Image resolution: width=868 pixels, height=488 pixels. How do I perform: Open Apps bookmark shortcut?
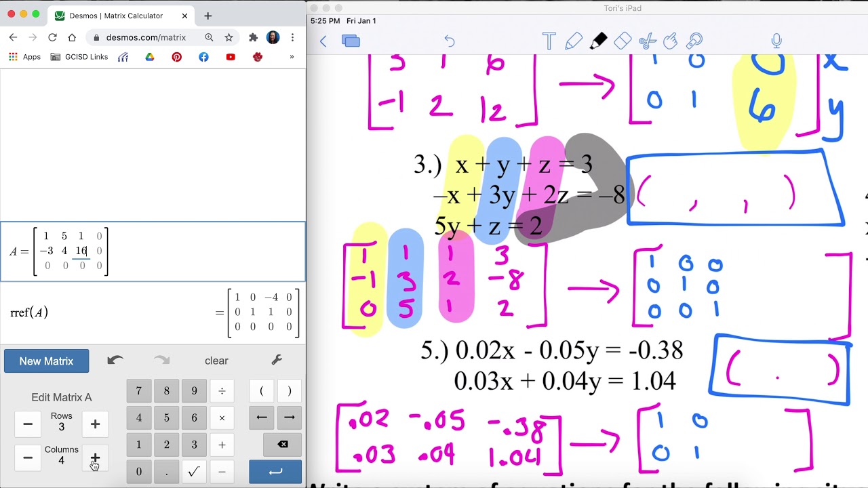click(25, 57)
